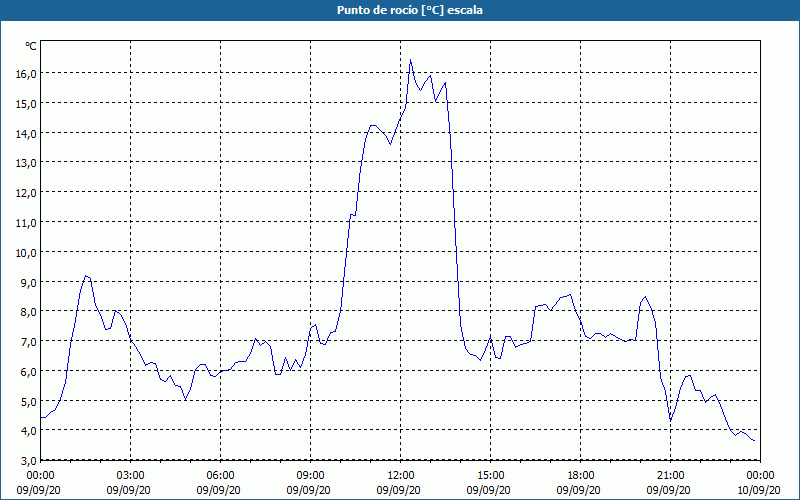Click the 09/09/20 date under 21:00
The image size is (800, 500).
[669, 490]
